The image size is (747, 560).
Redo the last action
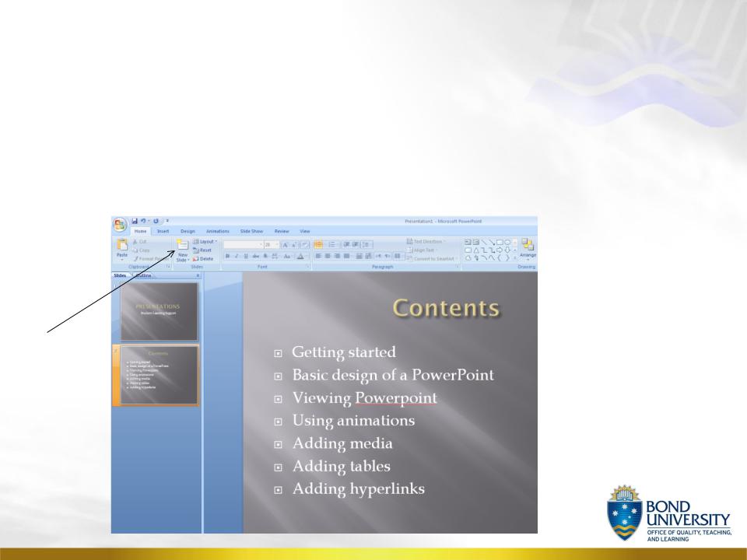click(156, 221)
